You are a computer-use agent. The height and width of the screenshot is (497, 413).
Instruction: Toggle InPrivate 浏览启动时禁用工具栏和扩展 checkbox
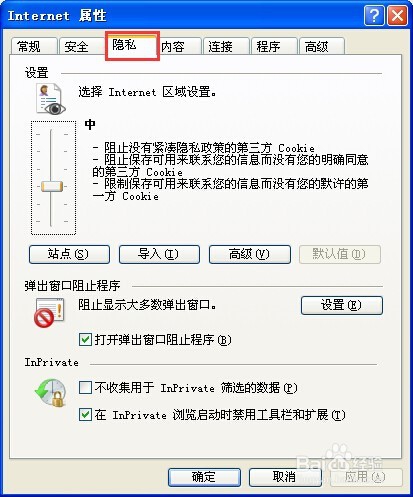pyautogui.click(x=85, y=415)
